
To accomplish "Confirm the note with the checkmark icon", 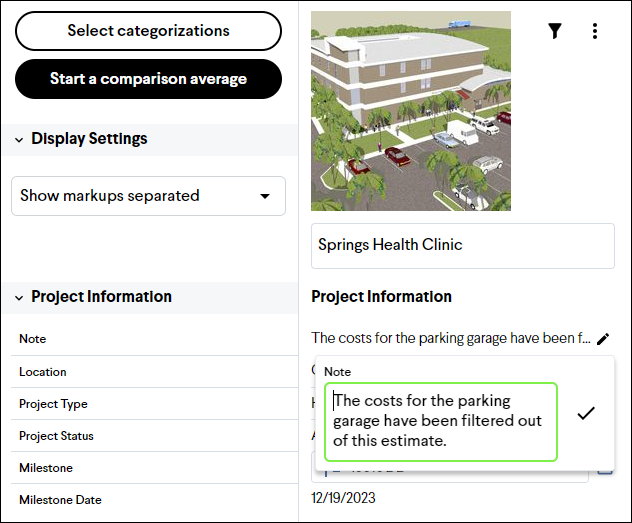I will [586, 413].
